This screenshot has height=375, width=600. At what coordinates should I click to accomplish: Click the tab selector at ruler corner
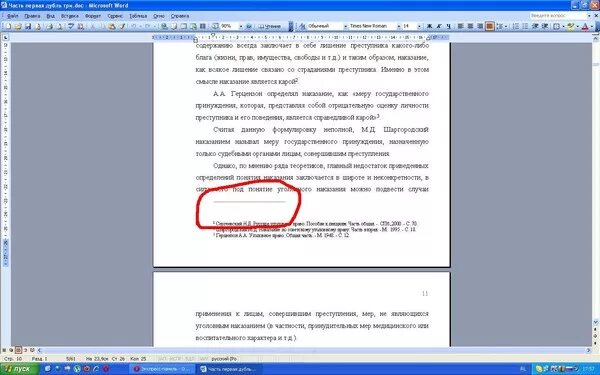5,38
